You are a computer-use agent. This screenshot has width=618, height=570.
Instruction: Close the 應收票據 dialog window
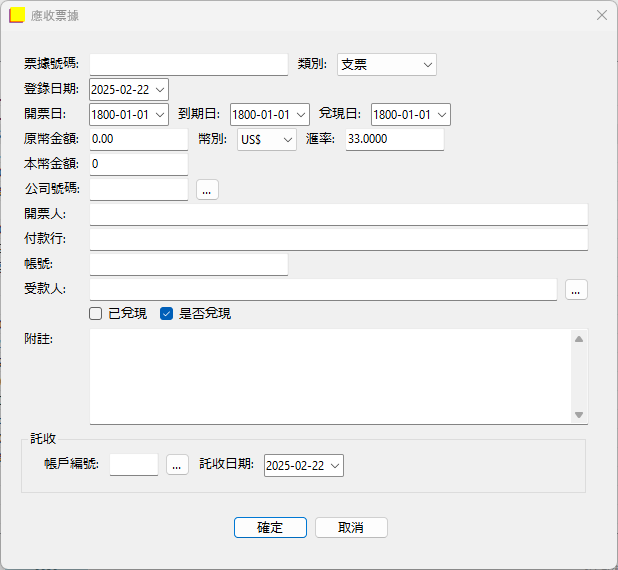tap(601, 15)
